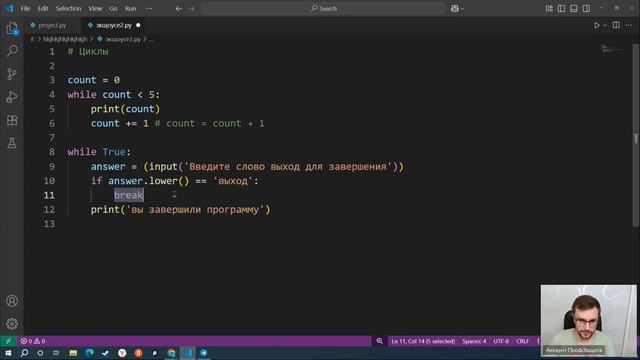Open the Windows Start menu

pyautogui.click(x=8, y=353)
